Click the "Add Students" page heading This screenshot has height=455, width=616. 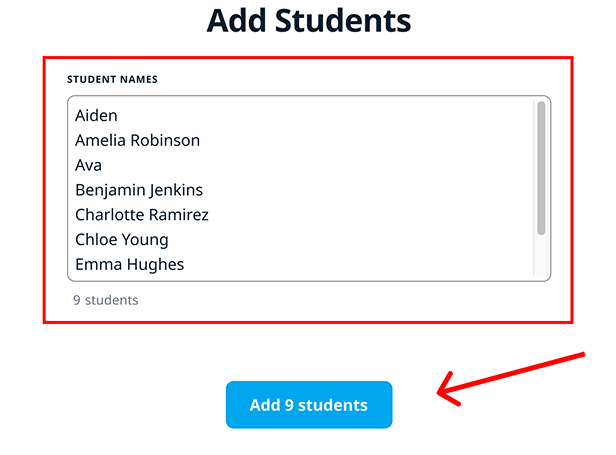click(x=308, y=21)
